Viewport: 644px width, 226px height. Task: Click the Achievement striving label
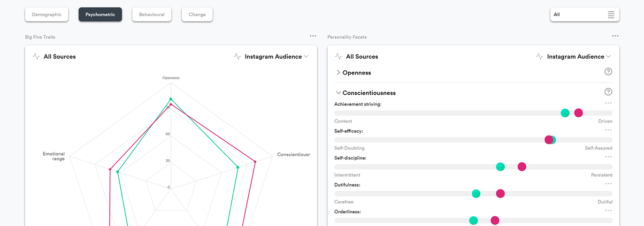(358, 104)
